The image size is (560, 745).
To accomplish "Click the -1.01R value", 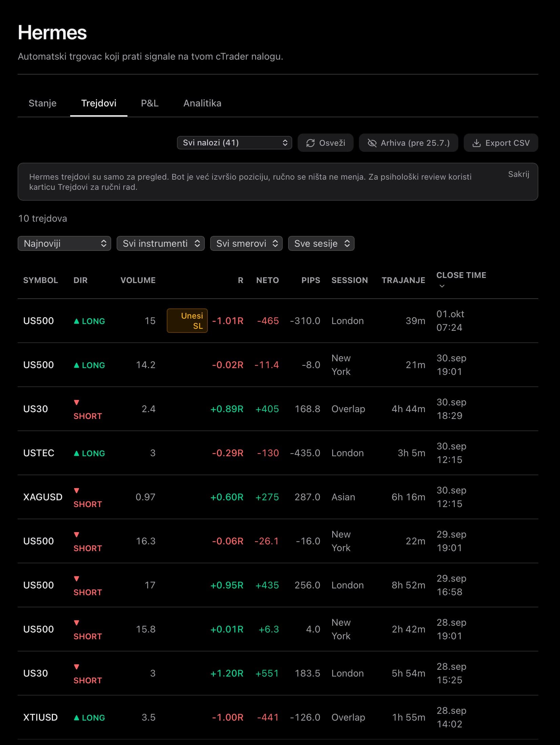I will [x=227, y=321].
